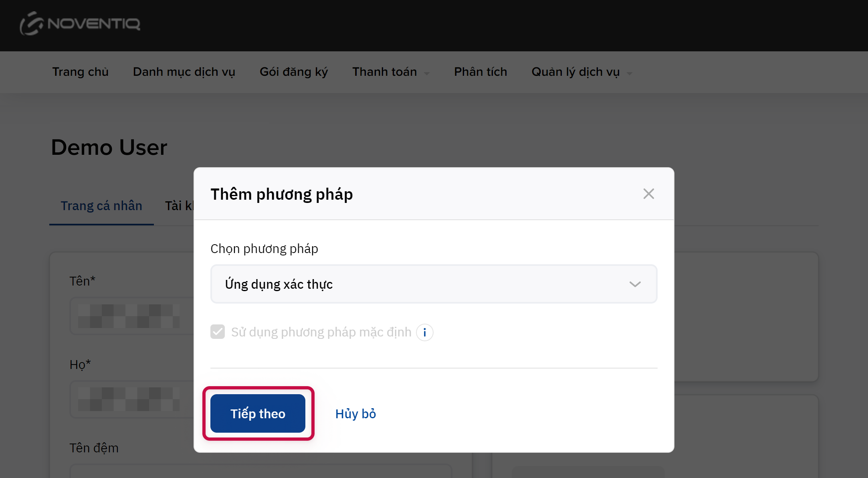Viewport: 868px width, 478px height.
Task: Click the info icon beside default method
Action: coord(424,332)
